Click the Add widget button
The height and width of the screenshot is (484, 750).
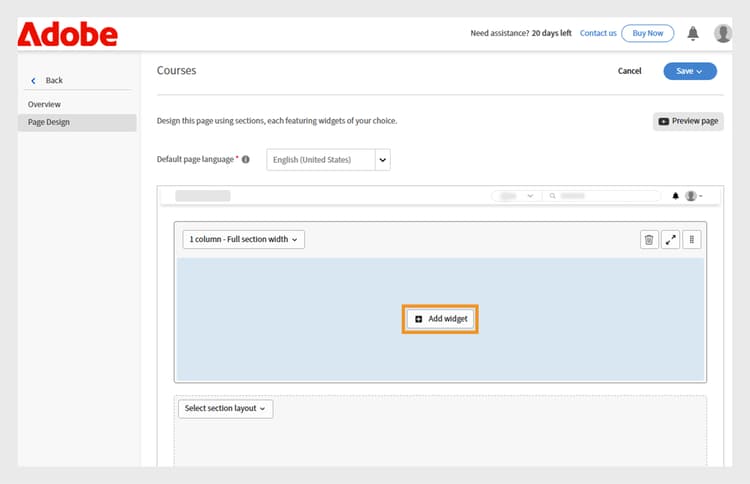[x=440, y=318]
